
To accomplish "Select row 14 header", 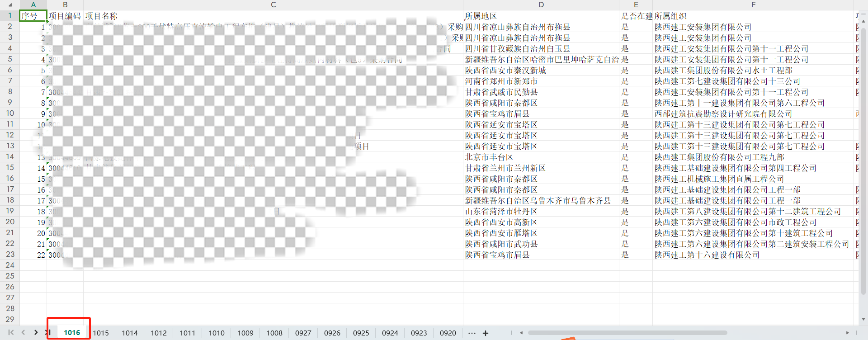I will (10, 157).
